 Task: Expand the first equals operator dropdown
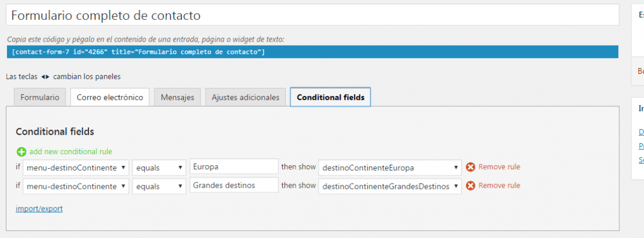159,168
